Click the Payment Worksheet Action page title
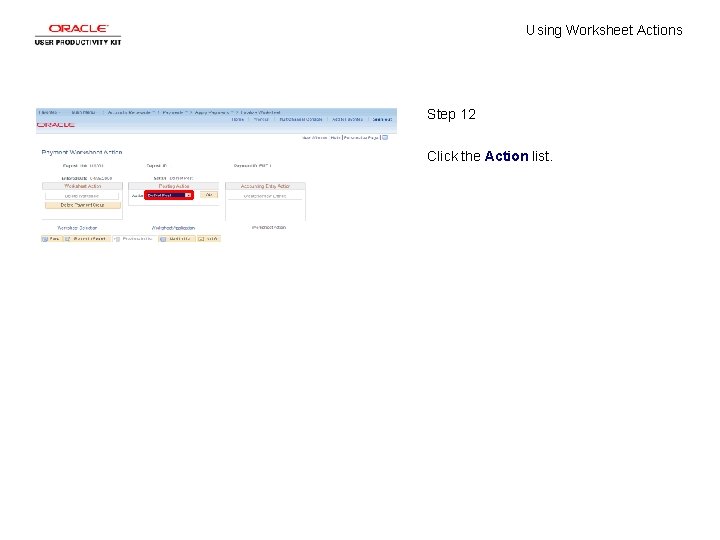Viewport: 720px width, 540px height. (82, 152)
